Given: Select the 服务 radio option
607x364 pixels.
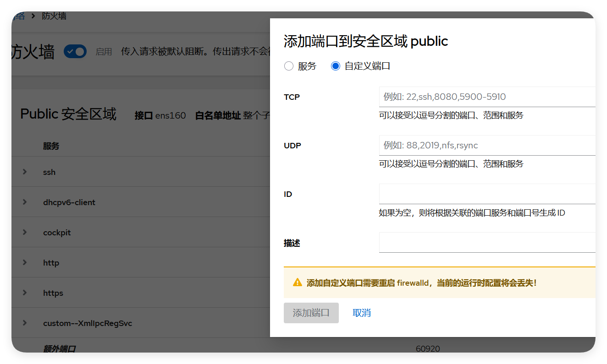Looking at the screenshot, I should click(x=289, y=65).
